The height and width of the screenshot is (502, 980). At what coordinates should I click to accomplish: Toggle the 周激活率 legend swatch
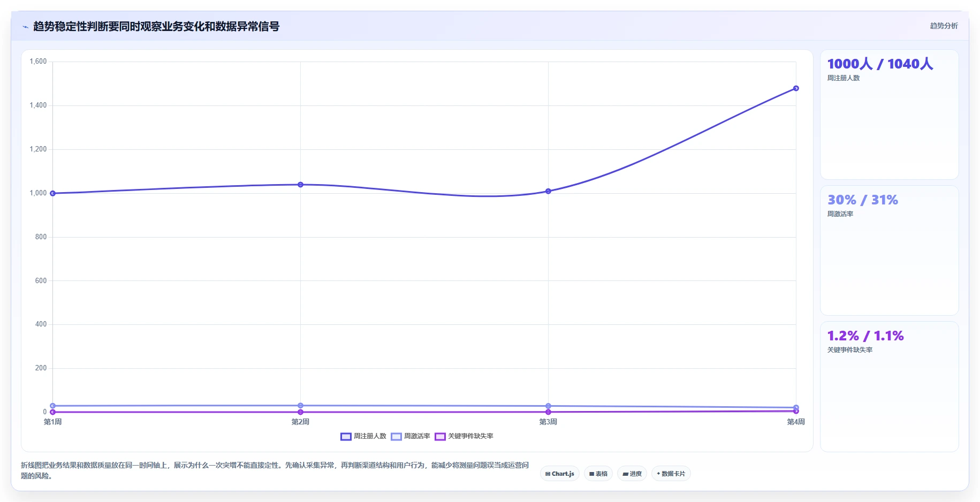(396, 437)
